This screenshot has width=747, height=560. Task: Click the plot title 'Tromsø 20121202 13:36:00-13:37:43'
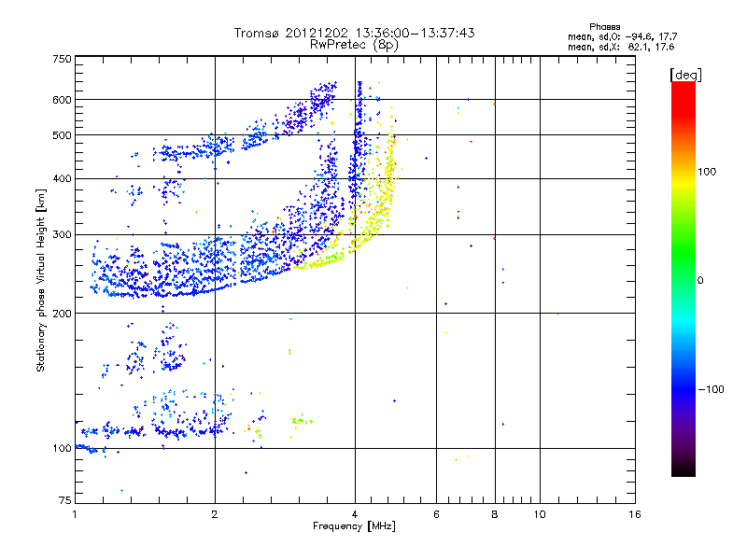coord(355,33)
